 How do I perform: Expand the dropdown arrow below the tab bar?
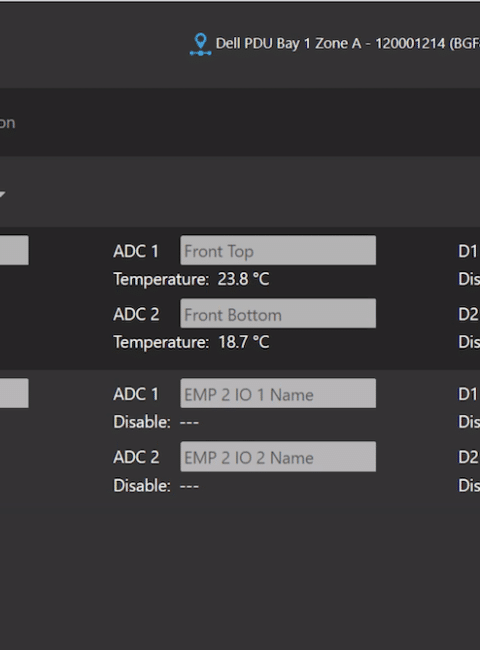coord(2,194)
